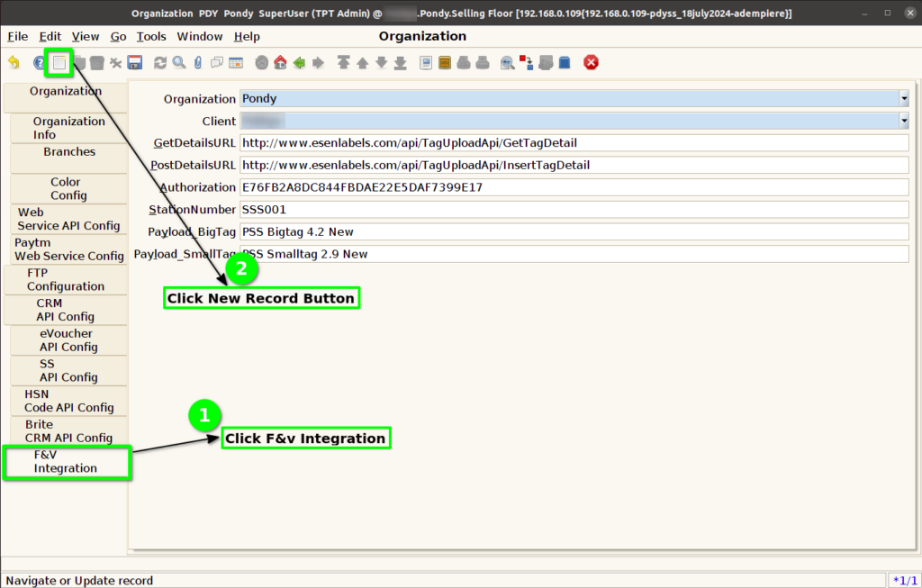Open the FTP Configuration tab
This screenshot has width=922, height=588.
pos(65,279)
